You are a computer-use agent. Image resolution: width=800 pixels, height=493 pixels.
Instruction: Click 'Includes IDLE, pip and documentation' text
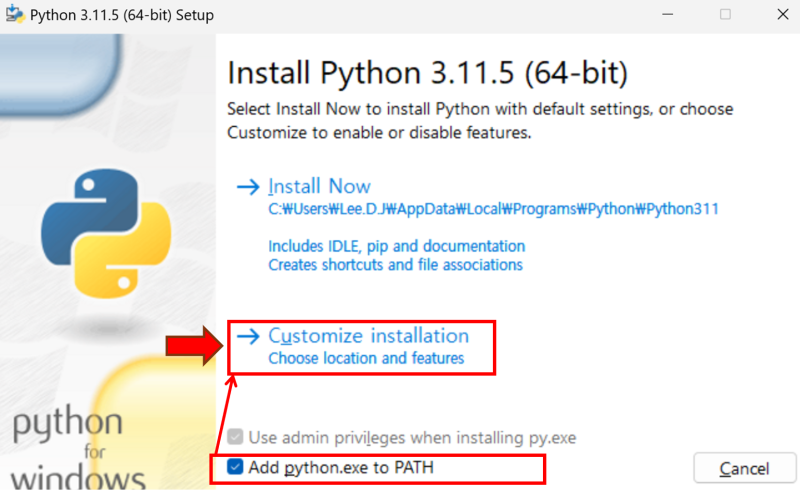[396, 246]
